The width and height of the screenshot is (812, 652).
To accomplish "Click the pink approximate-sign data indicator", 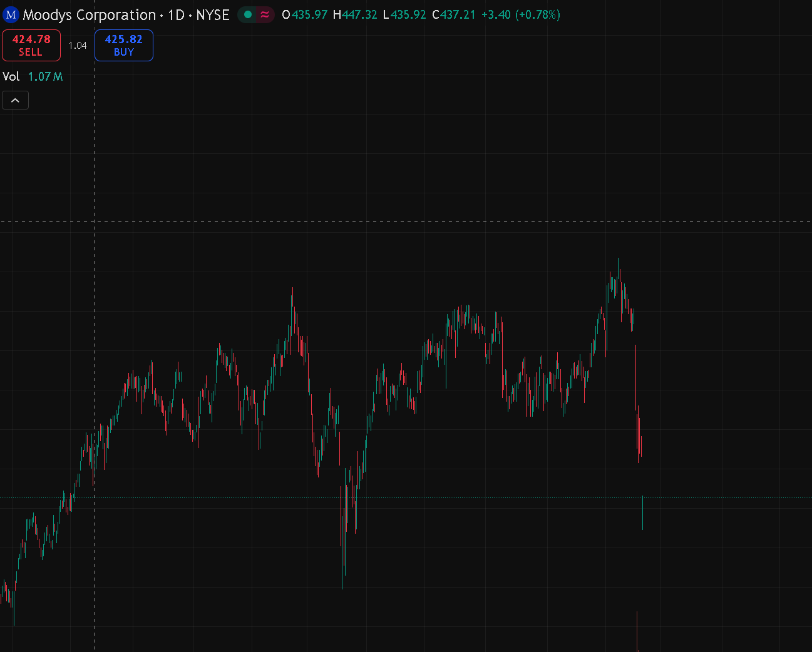I will 265,14.
